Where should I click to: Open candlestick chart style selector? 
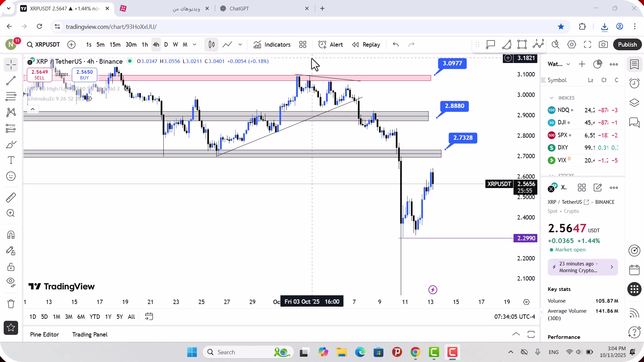click(x=212, y=45)
